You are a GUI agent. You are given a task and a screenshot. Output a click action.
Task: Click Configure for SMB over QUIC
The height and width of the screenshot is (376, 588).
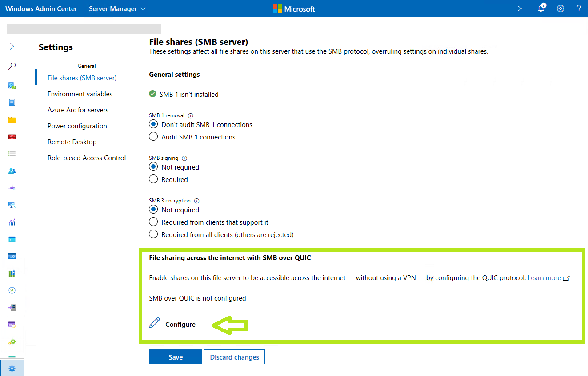point(180,325)
